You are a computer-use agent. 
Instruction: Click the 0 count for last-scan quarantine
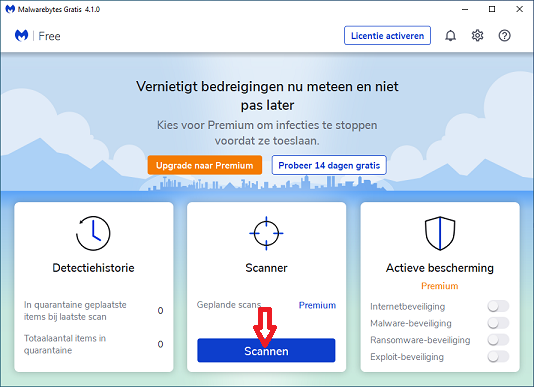coord(160,311)
